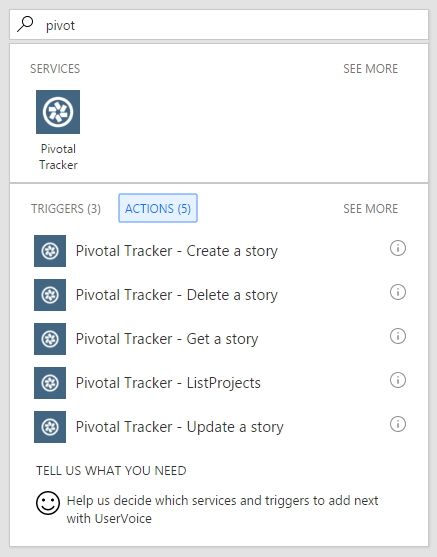The image size is (437, 557).
Task: Select the Actions (5) tab
Action: 158,208
